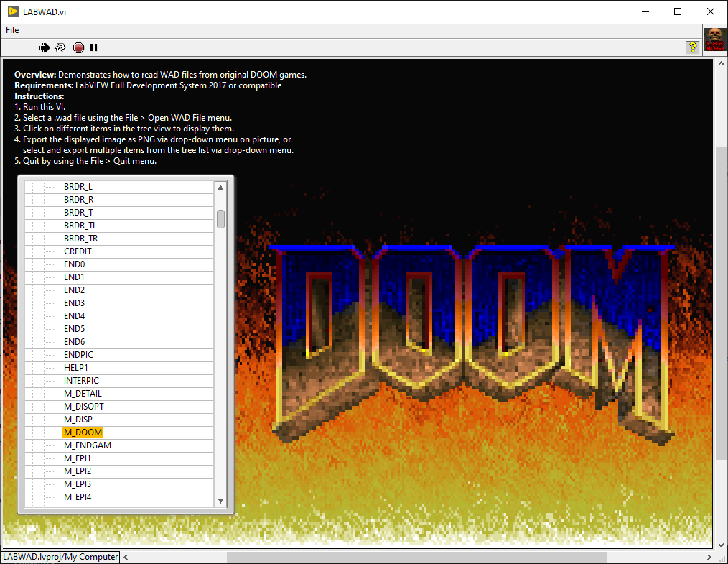Select END5 entry
Viewport: 728px width, 564px height.
(74, 329)
